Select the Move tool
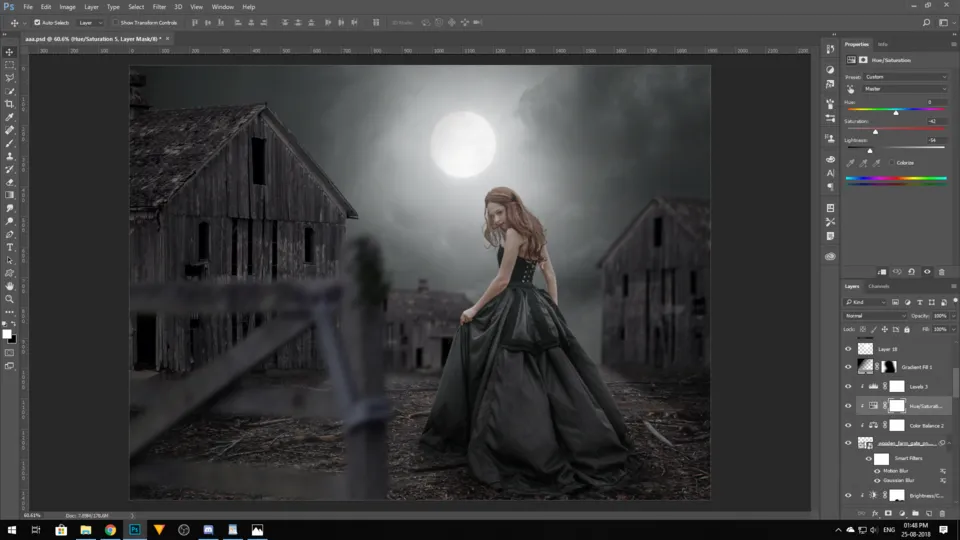Screen dimensions: 960x540 tap(10, 52)
